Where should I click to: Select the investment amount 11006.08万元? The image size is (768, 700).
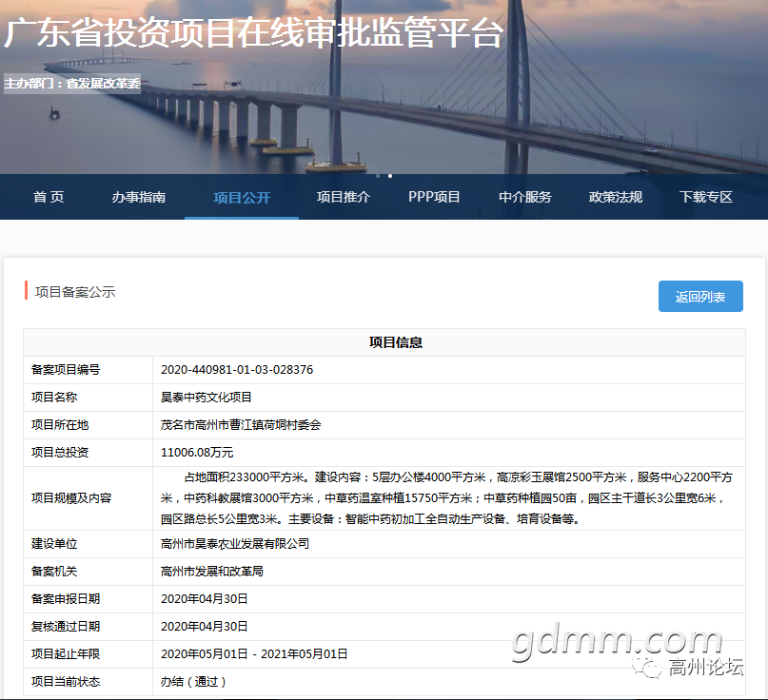click(197, 453)
